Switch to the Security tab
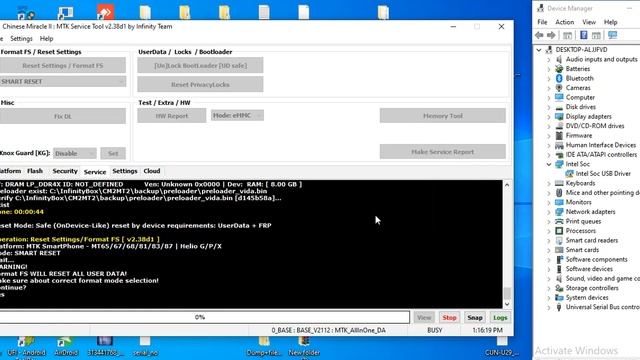Screen dimensions: 640x360 (x=65, y=171)
